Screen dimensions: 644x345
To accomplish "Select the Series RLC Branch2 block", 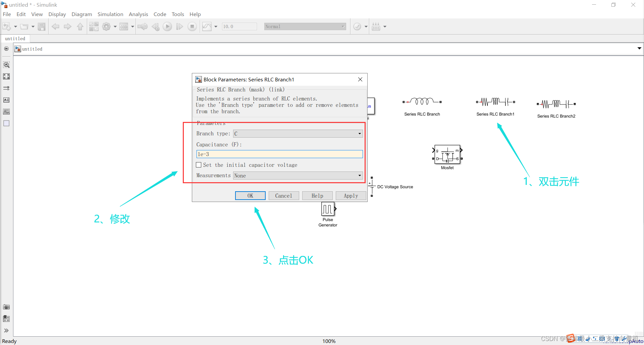I will click(x=556, y=104).
